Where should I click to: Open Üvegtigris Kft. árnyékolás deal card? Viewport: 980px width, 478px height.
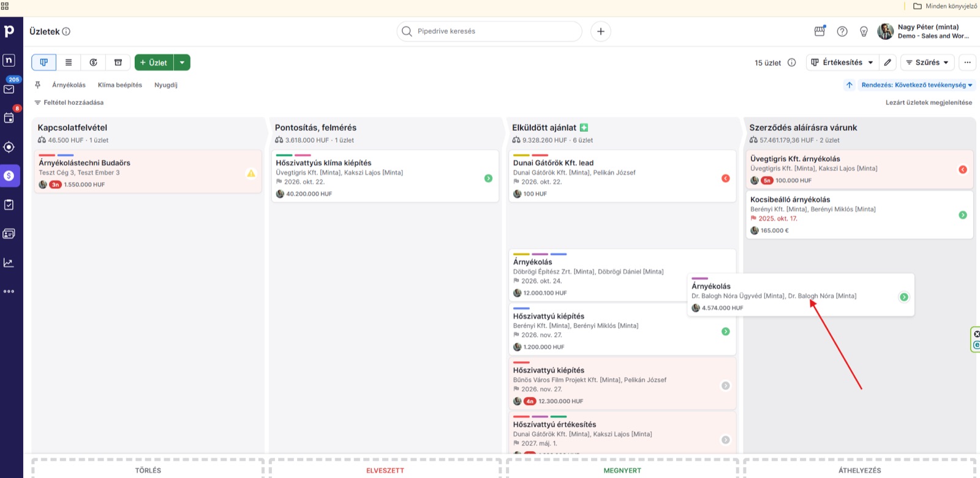[859, 169]
